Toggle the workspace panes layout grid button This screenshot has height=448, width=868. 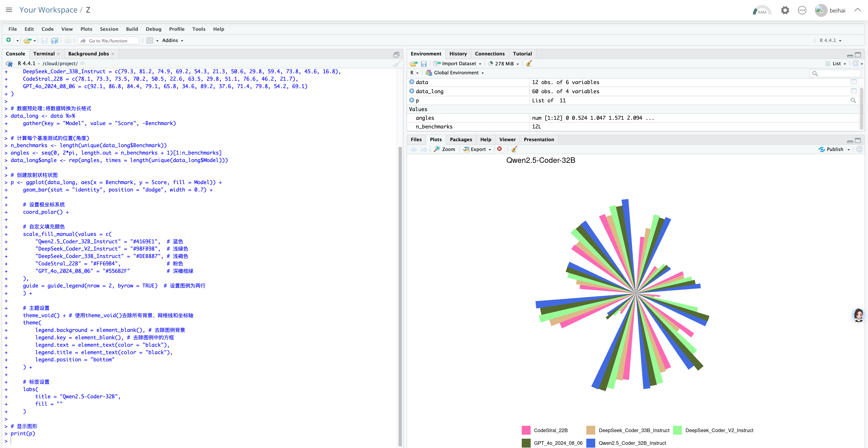tap(150, 41)
